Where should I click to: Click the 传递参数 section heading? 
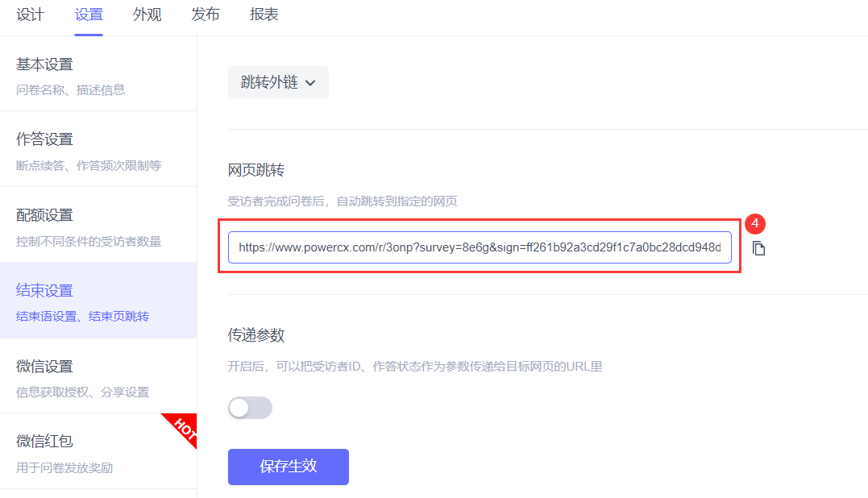point(256,335)
